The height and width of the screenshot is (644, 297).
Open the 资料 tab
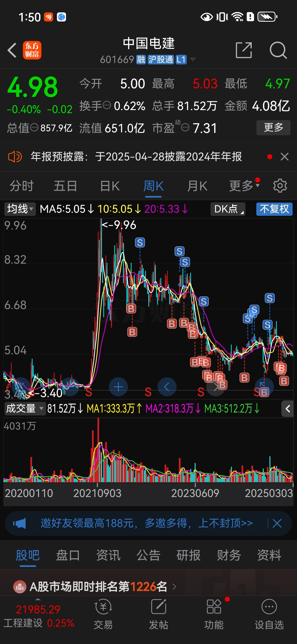point(269,555)
